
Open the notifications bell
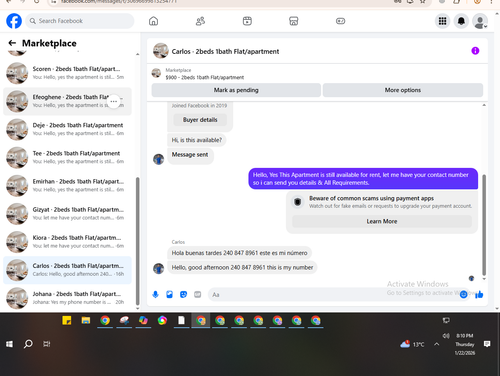[461, 21]
